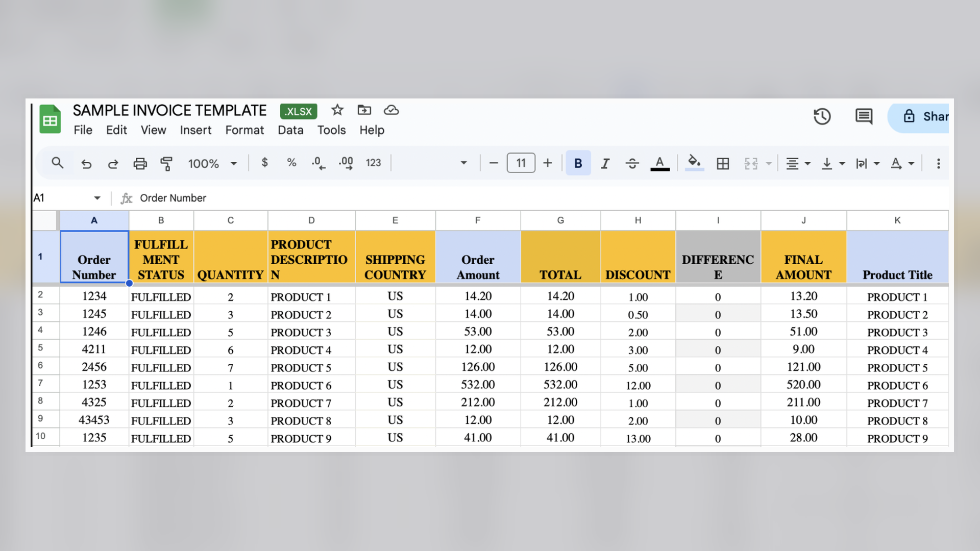Select the SHIPPING COUNTRY header cell
The image size is (980, 551).
395,257
